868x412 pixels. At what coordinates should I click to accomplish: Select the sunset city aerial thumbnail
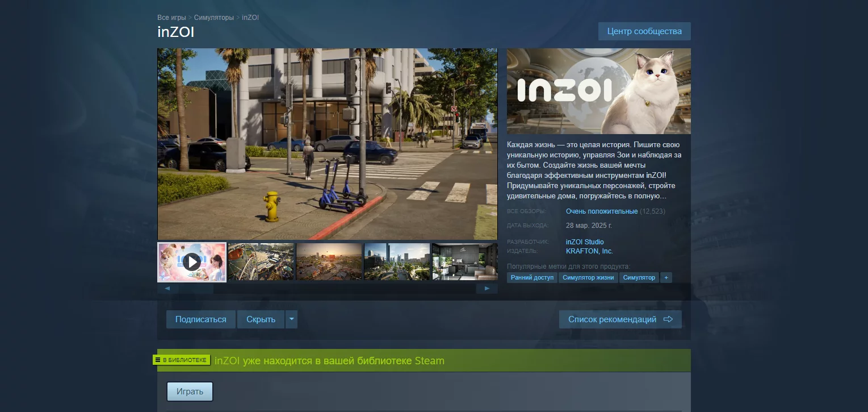coord(329,262)
